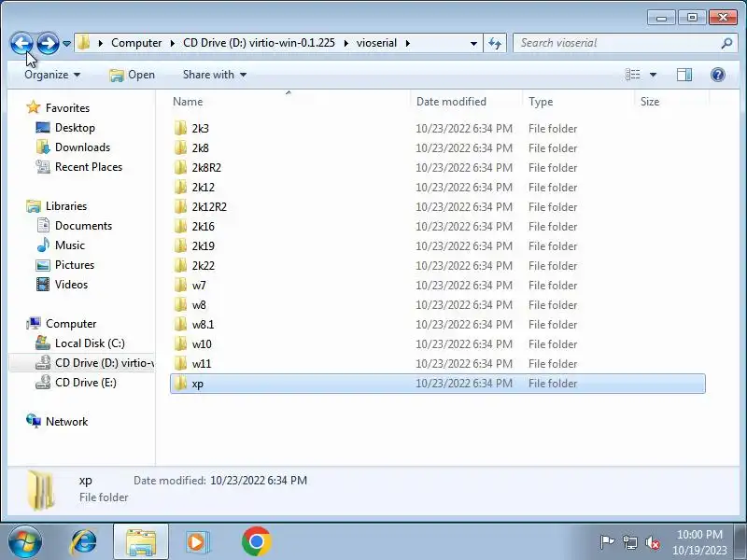747x560 pixels.
Task: Select the 2k12 folder icon
Action: point(180,187)
